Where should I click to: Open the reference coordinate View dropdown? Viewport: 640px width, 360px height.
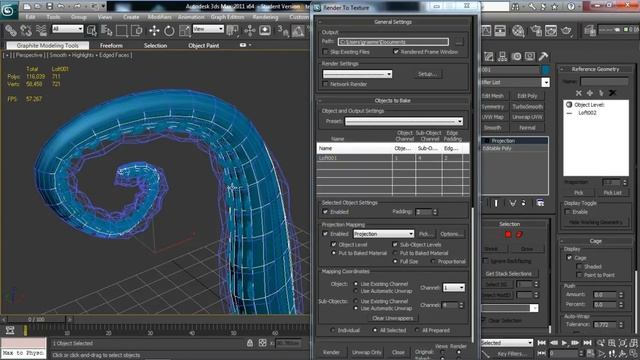[208, 29]
